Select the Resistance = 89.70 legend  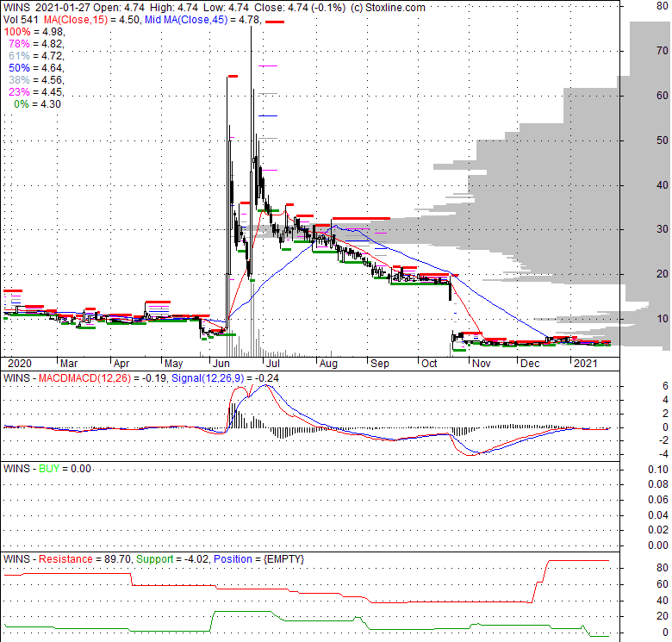pos(85,559)
